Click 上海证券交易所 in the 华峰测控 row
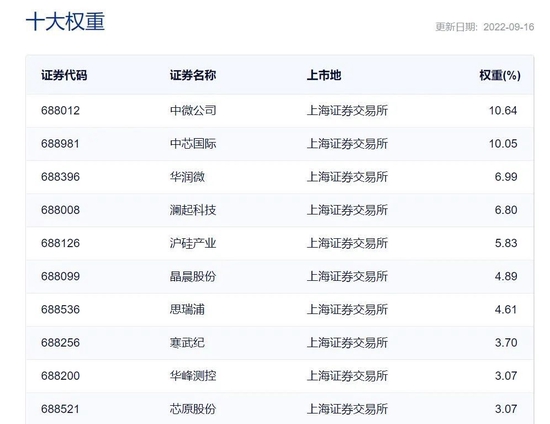 (347, 376)
